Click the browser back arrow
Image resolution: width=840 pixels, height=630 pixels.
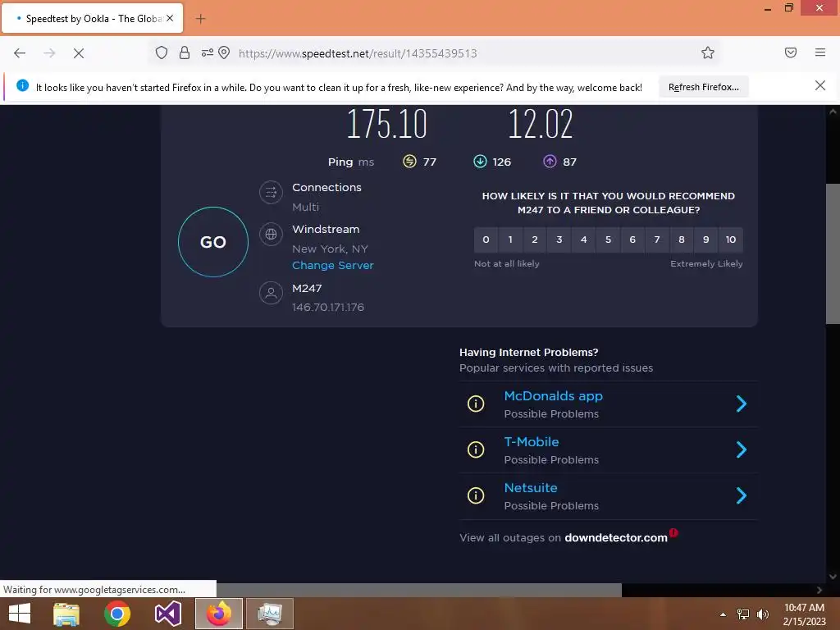pos(20,53)
